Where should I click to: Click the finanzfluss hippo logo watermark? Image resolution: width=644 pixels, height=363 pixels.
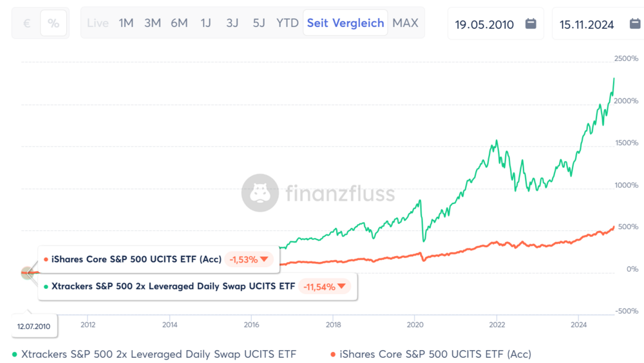(x=260, y=192)
